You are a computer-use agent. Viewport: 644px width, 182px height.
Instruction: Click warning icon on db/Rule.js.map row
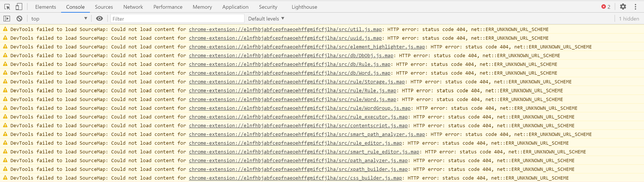click(5, 64)
